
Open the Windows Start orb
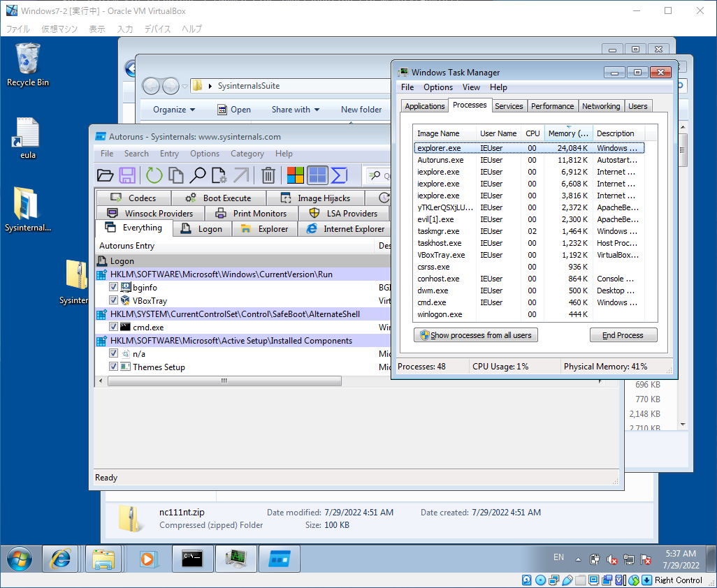pyautogui.click(x=19, y=559)
